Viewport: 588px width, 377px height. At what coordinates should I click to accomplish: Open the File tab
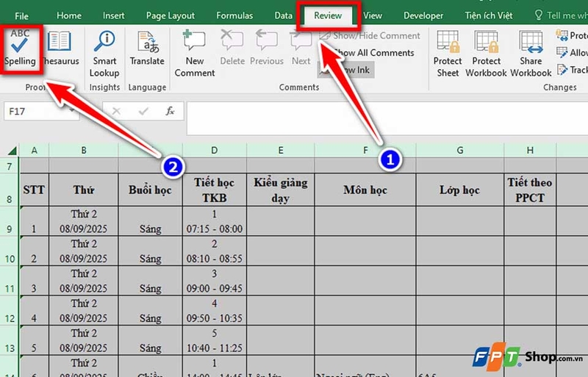21,15
